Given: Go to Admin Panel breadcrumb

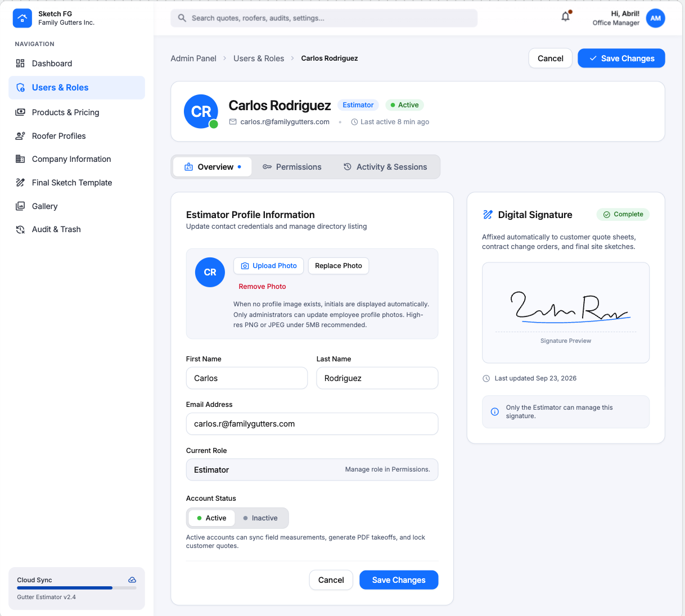Looking at the screenshot, I should [x=193, y=58].
